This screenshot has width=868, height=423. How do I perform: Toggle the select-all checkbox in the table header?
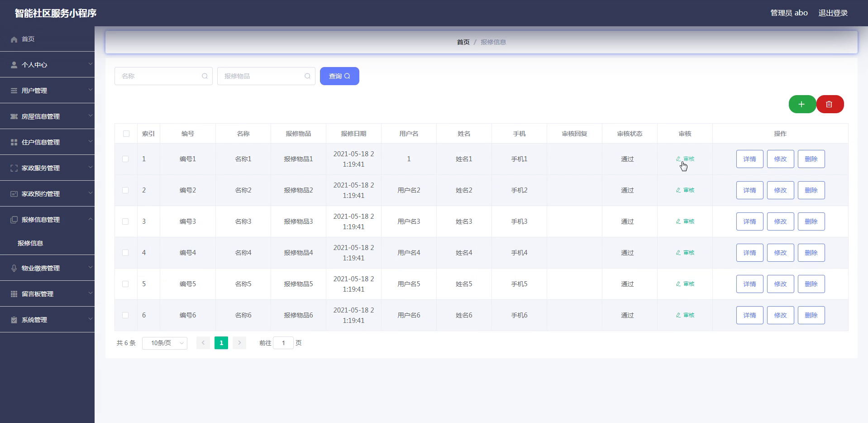pos(126,134)
